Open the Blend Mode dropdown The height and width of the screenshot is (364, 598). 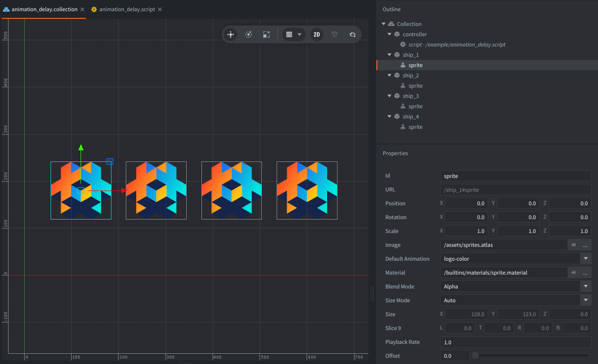585,287
